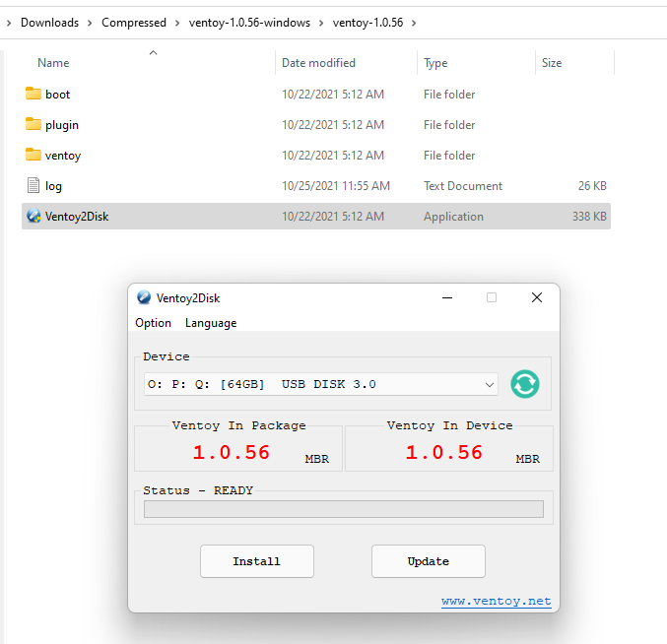The image size is (667, 644).
Task: Click the Install button
Action: [257, 561]
